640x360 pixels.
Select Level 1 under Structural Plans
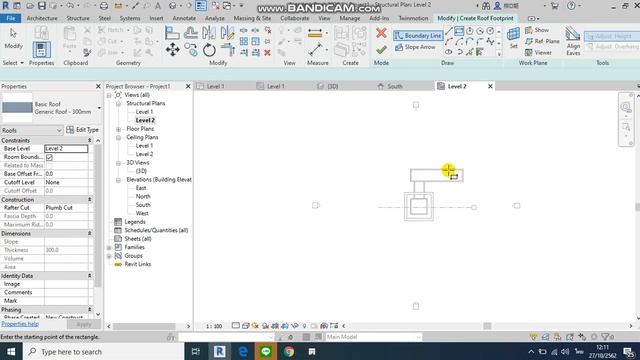pyautogui.click(x=144, y=112)
